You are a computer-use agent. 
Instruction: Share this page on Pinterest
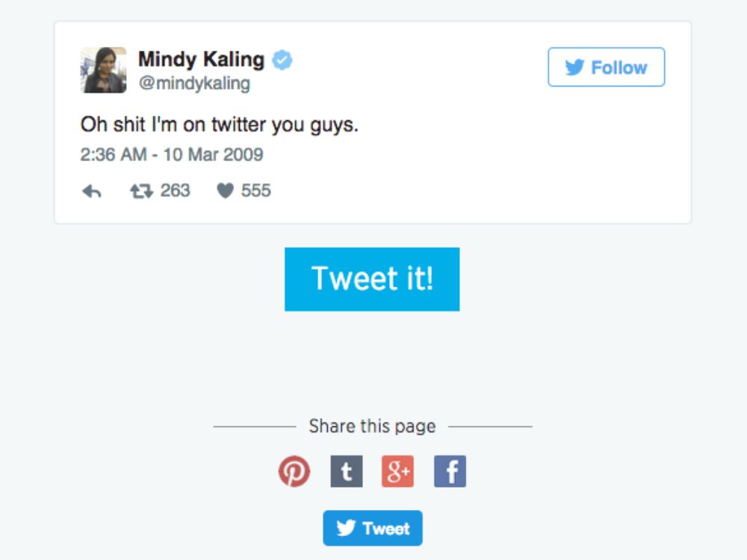coord(294,472)
